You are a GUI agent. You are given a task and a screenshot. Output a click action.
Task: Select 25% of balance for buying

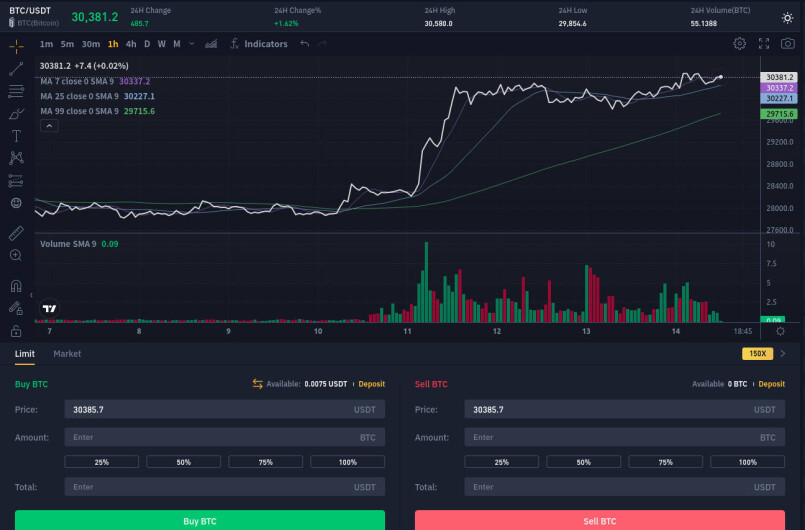pyautogui.click(x=102, y=462)
